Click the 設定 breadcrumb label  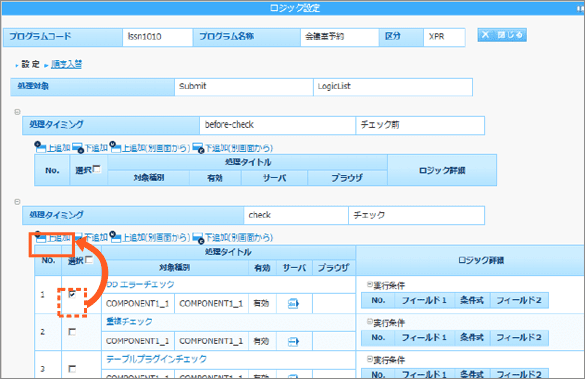click(x=30, y=64)
